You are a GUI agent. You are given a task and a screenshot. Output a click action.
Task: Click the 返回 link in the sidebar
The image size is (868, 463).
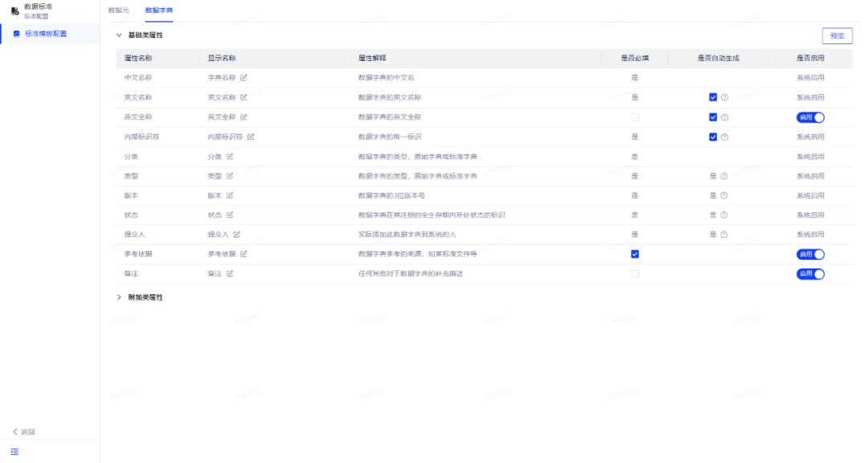point(22,431)
